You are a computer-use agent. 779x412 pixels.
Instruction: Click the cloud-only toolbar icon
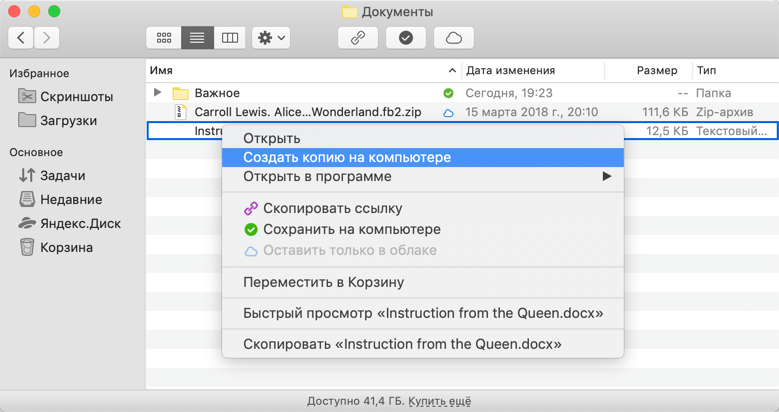click(453, 38)
